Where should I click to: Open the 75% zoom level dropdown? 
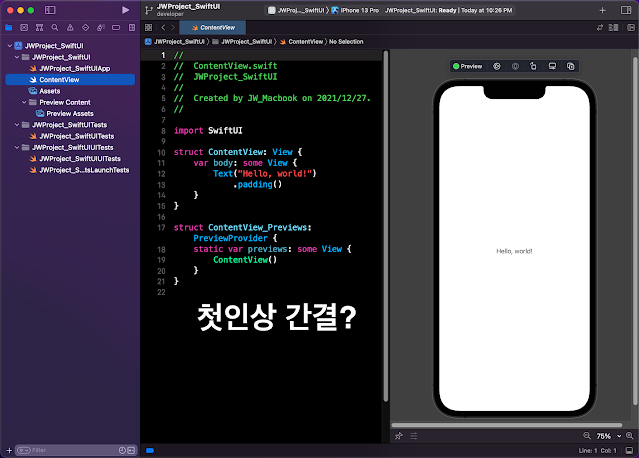tap(609, 436)
